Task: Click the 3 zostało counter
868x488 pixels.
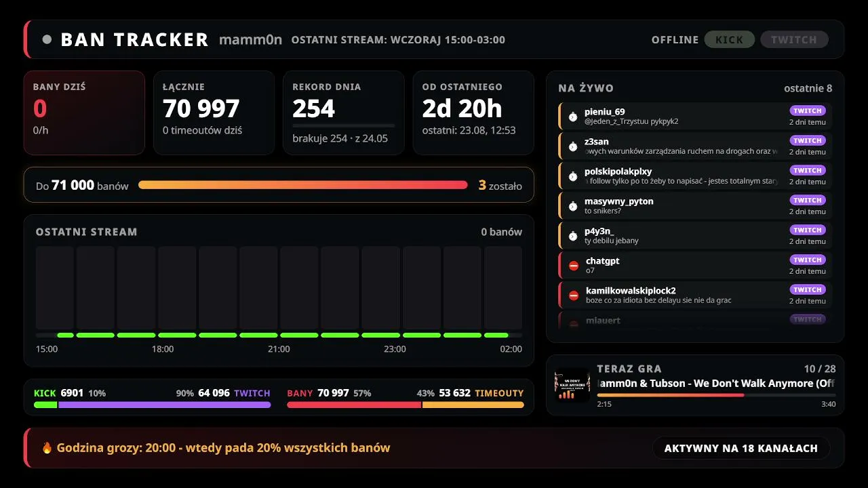Action: coord(500,185)
